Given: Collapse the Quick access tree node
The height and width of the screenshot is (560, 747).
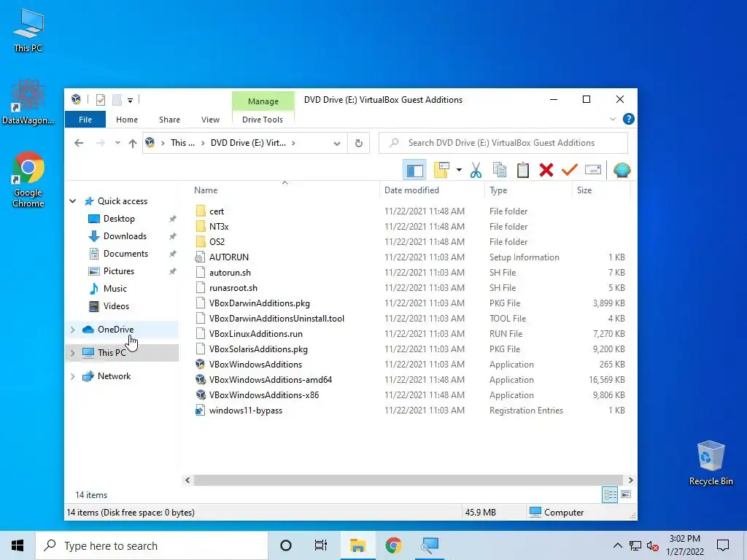Looking at the screenshot, I should pyautogui.click(x=72, y=201).
